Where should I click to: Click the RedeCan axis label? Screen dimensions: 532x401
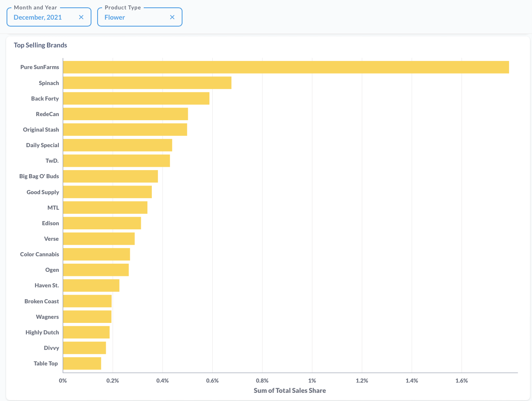click(47, 114)
